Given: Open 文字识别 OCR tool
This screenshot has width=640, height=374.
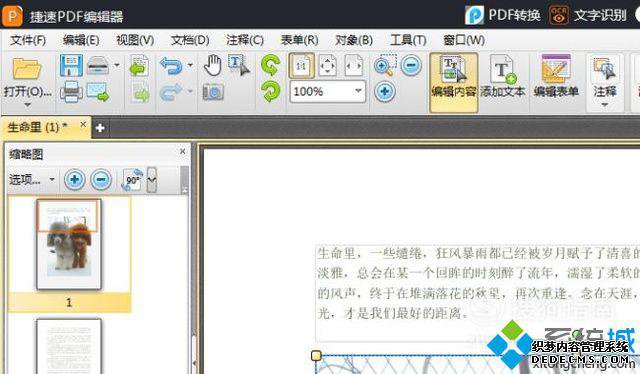Looking at the screenshot, I should coord(588,16).
